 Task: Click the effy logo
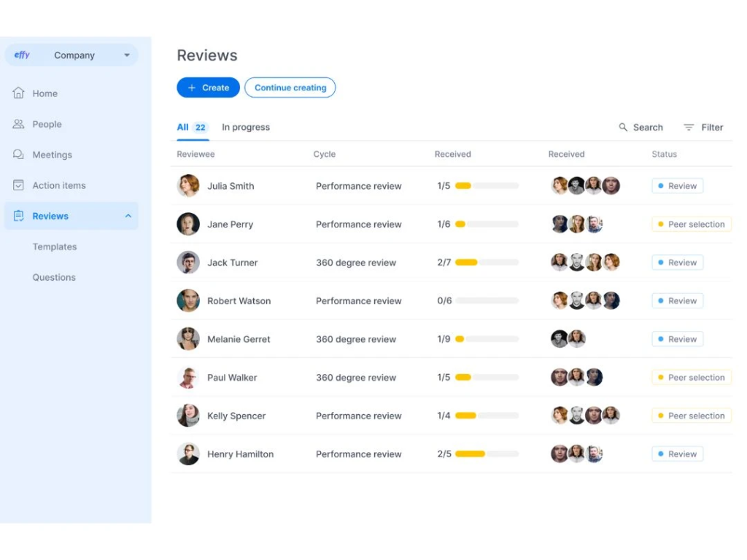22,55
